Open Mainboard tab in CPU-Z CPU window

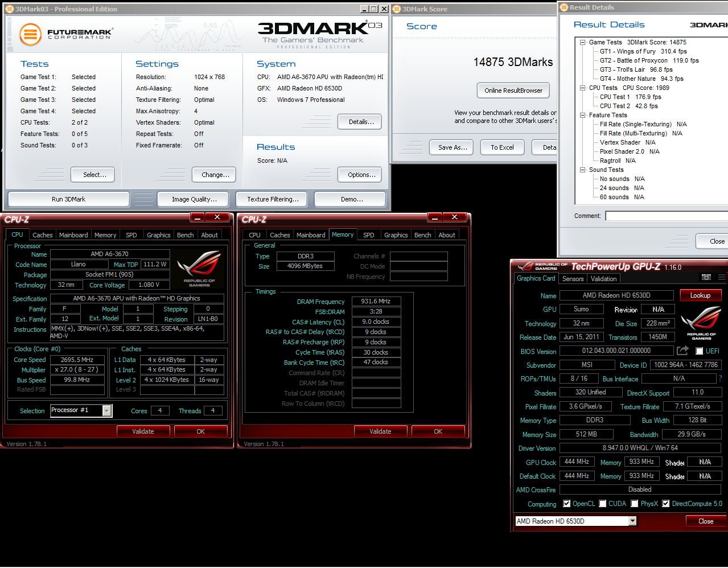click(73, 235)
